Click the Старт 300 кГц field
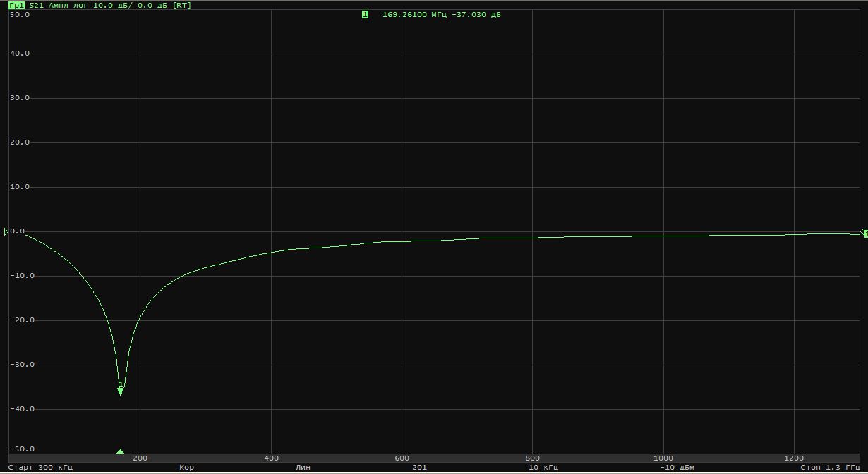This screenshot has height=474, width=868. pos(40,467)
